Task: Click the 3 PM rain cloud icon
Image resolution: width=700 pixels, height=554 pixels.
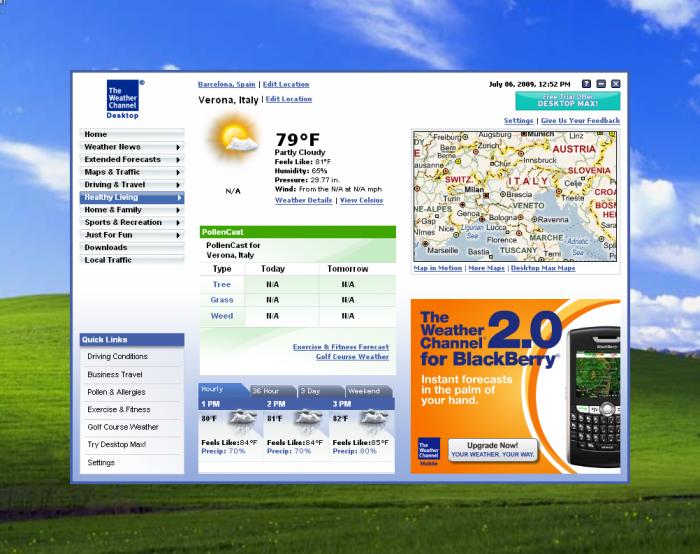Action: [x=374, y=421]
